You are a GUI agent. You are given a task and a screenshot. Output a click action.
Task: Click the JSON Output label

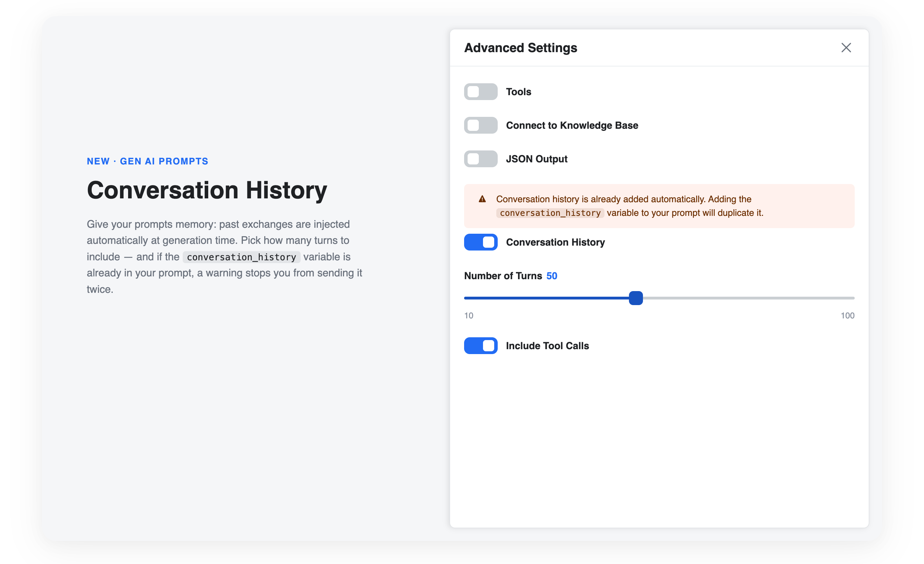pyautogui.click(x=537, y=159)
